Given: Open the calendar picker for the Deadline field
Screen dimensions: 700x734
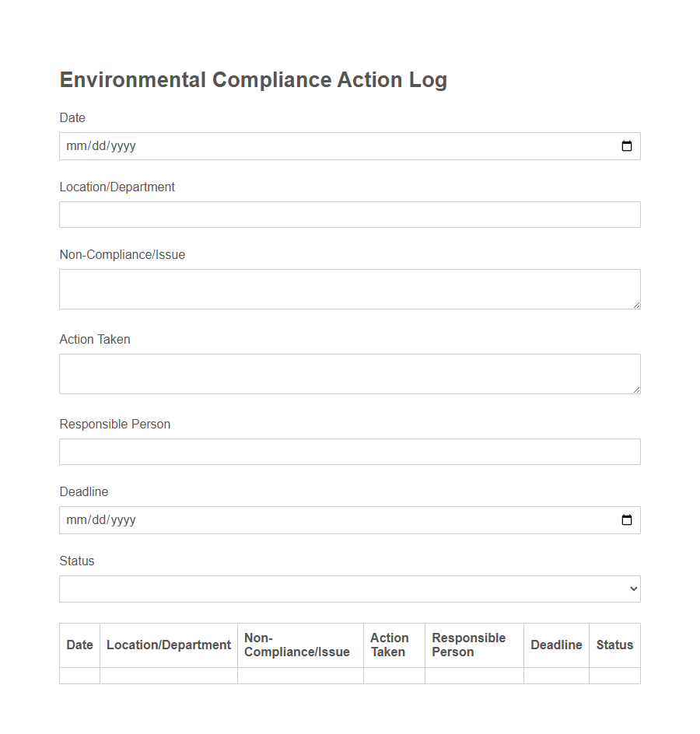Looking at the screenshot, I should click(627, 520).
